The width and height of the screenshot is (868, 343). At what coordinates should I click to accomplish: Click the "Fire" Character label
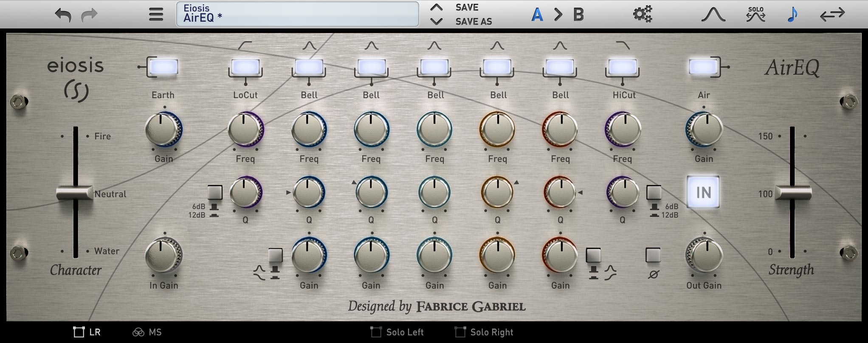coord(102,136)
